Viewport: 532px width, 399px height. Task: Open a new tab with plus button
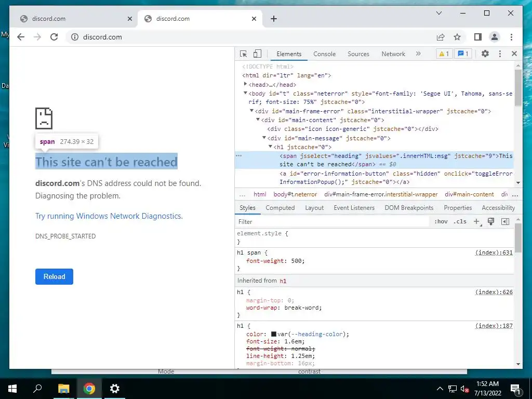click(x=274, y=19)
